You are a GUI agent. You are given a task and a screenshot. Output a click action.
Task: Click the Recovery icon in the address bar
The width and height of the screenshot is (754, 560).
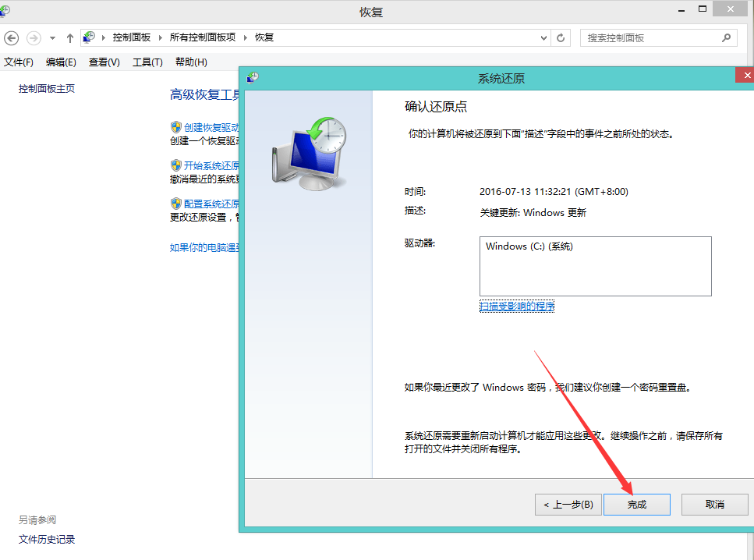89,37
